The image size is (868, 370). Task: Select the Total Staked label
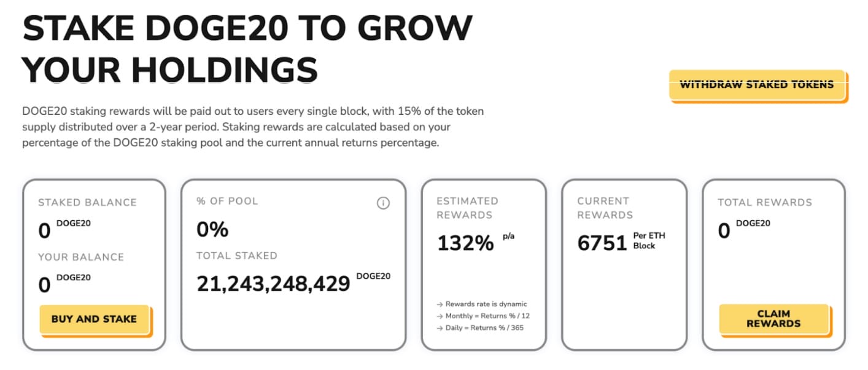pyautogui.click(x=237, y=256)
